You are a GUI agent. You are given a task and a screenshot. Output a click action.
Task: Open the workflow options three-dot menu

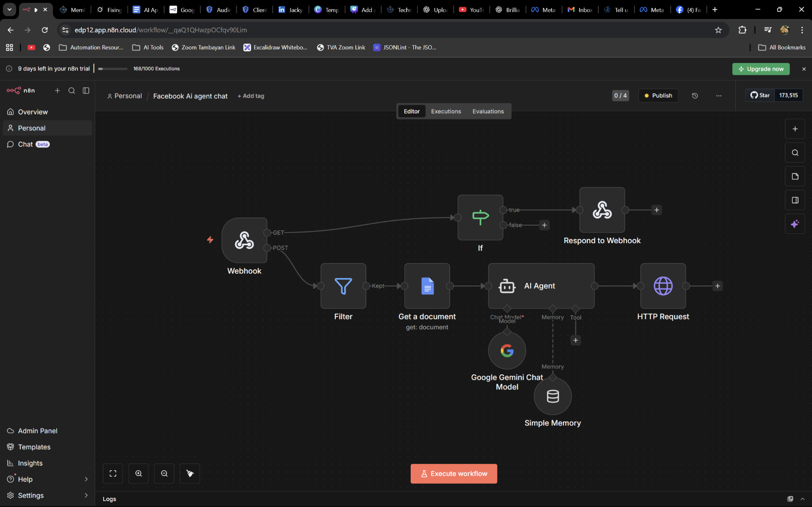719,96
